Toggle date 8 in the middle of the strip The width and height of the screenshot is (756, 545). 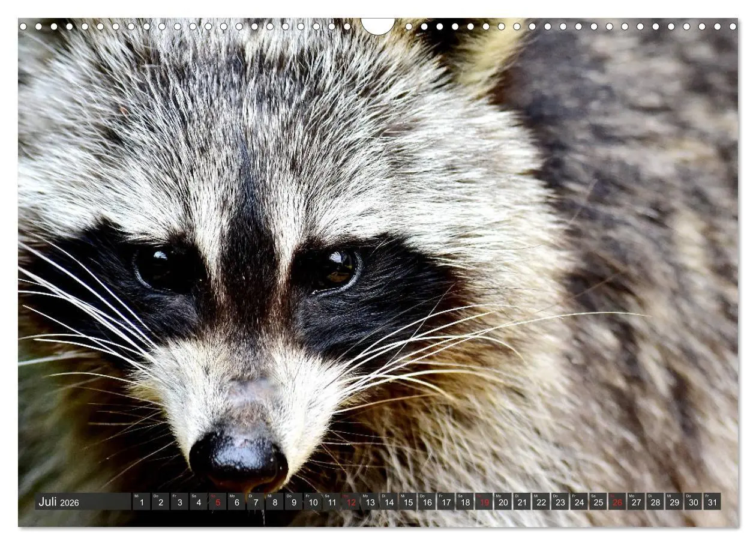tap(275, 503)
